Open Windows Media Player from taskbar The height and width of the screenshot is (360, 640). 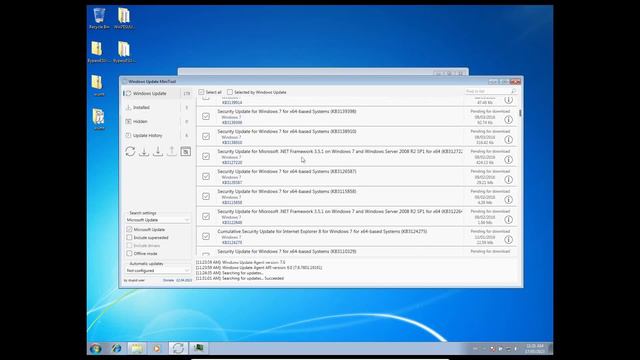(157, 348)
